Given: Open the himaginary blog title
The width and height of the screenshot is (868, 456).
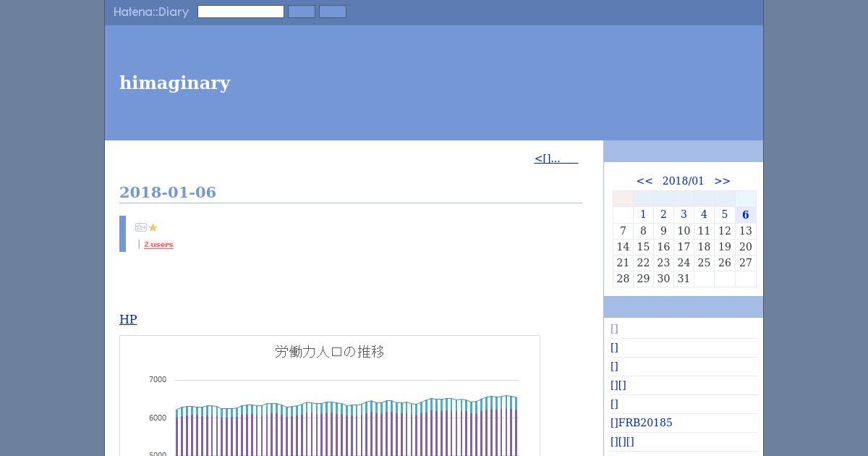Looking at the screenshot, I should click(175, 83).
